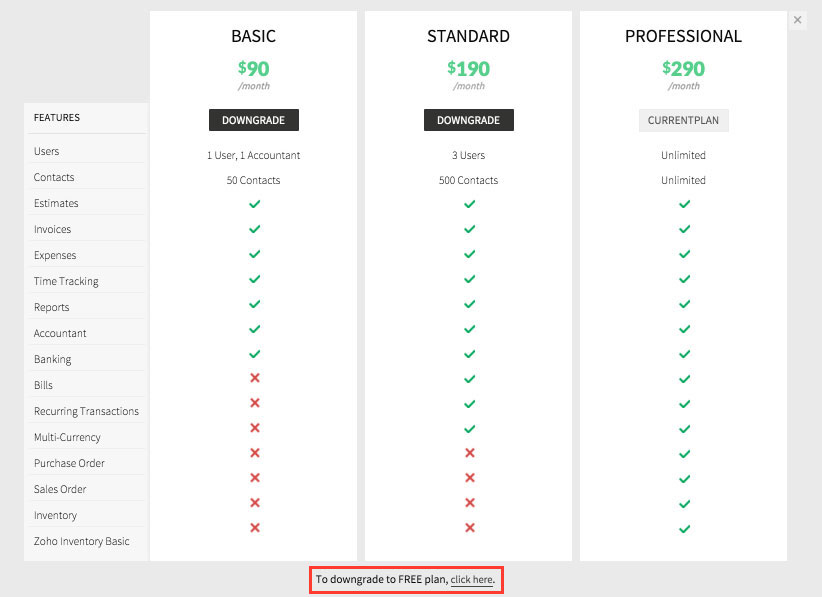The height and width of the screenshot is (597, 822).
Task: Click the Basic plan Downgrade button
Action: click(x=254, y=120)
